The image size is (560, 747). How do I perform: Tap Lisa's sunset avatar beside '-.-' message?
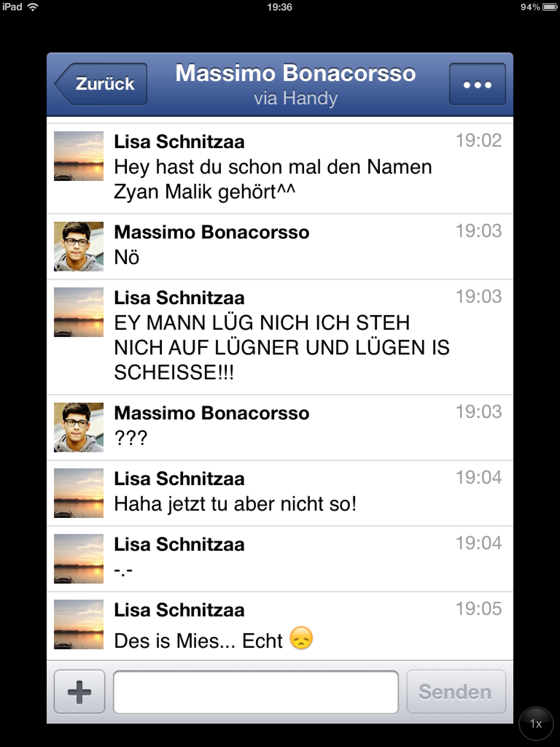[x=79, y=559]
